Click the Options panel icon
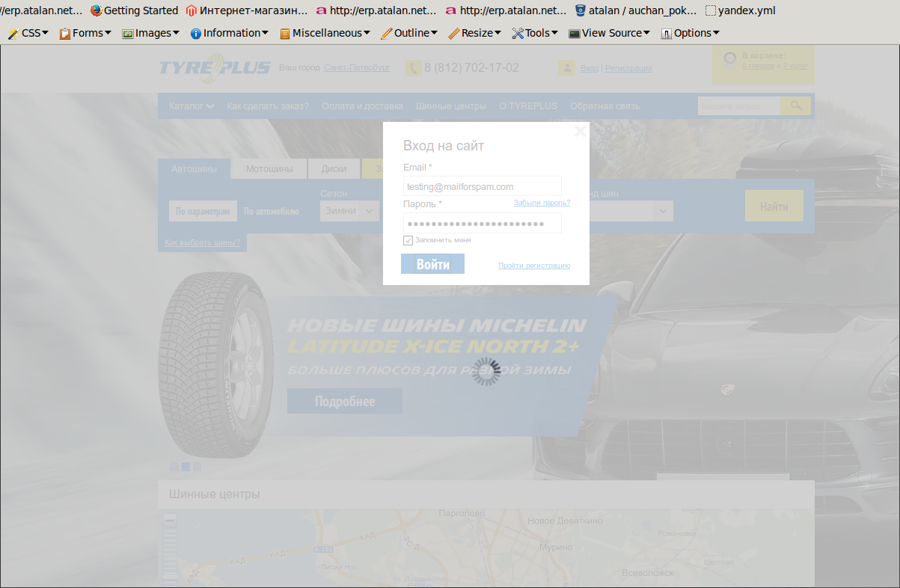900x588 pixels. coord(667,34)
